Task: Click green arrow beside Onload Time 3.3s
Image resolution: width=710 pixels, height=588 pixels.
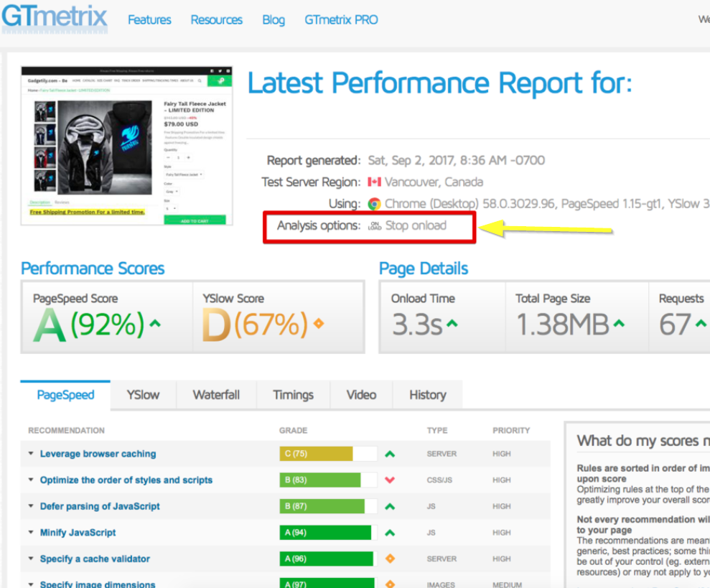Action: pyautogui.click(x=452, y=324)
